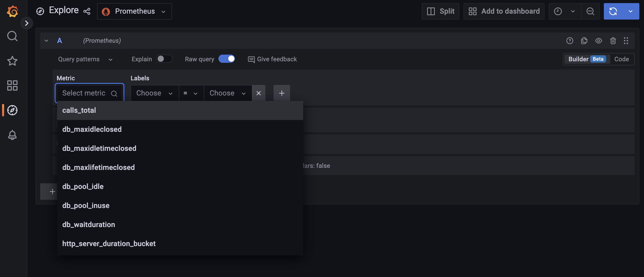
Task: Select calls_total from the metric list
Action: tap(79, 110)
